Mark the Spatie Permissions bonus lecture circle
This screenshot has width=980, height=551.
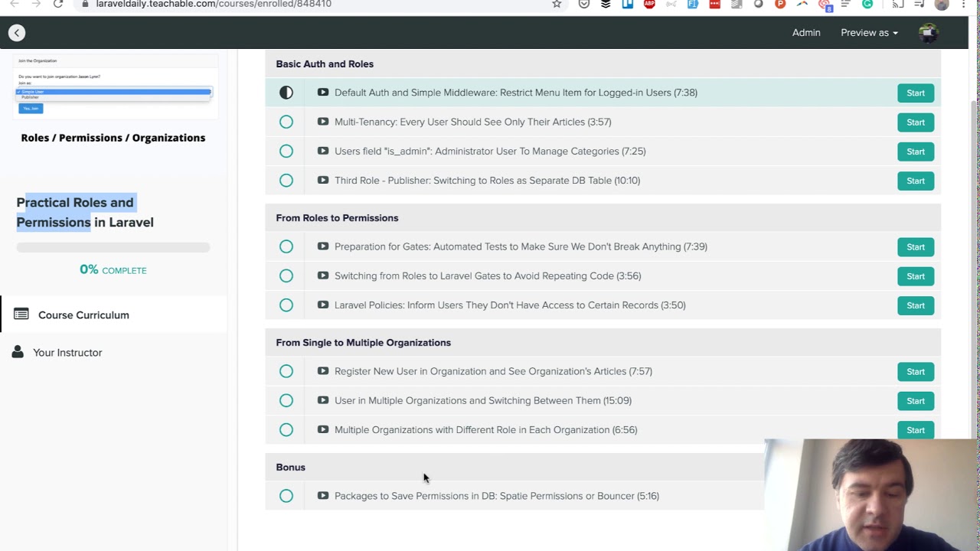286,496
